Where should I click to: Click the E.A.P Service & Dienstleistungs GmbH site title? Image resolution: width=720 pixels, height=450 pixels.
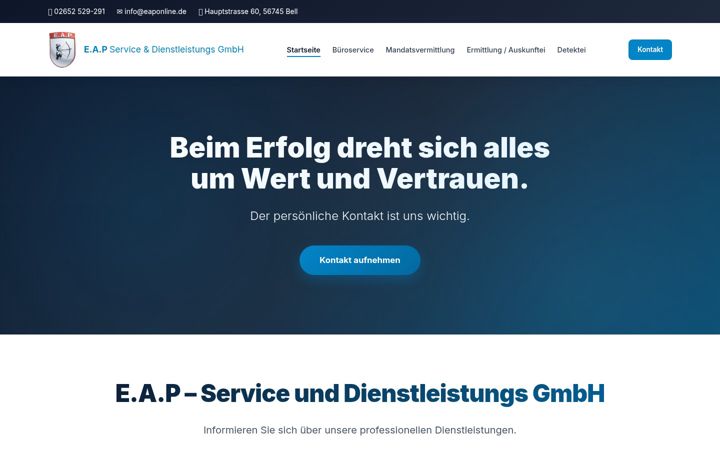coord(163,49)
